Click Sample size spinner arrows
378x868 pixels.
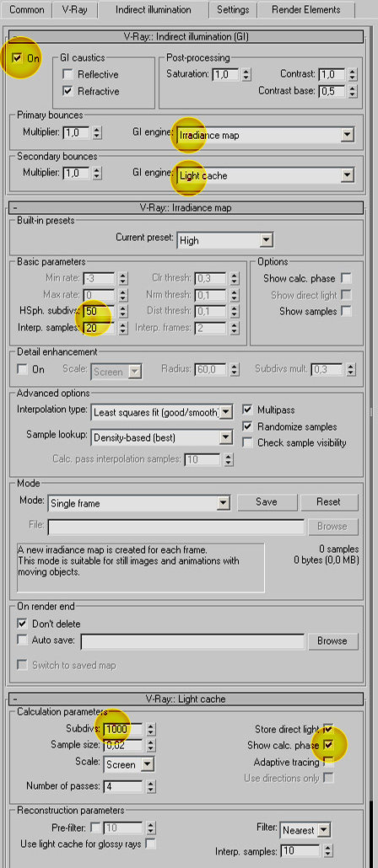click(151, 745)
